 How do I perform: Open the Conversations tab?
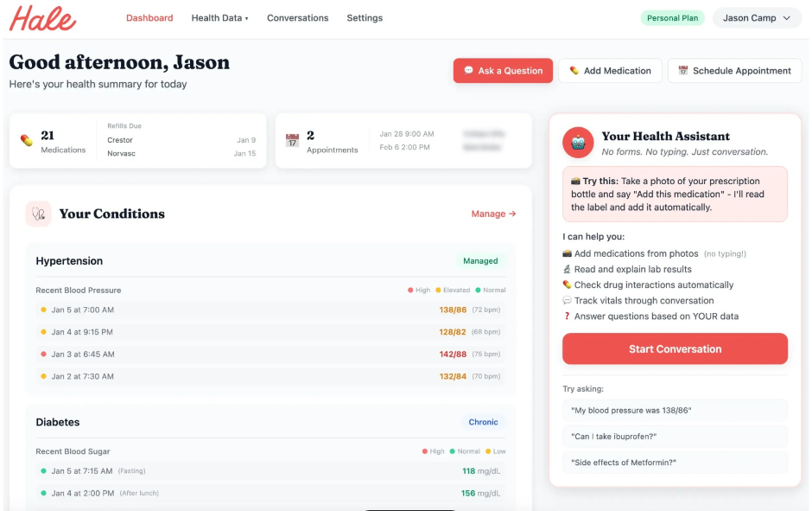[x=297, y=18]
